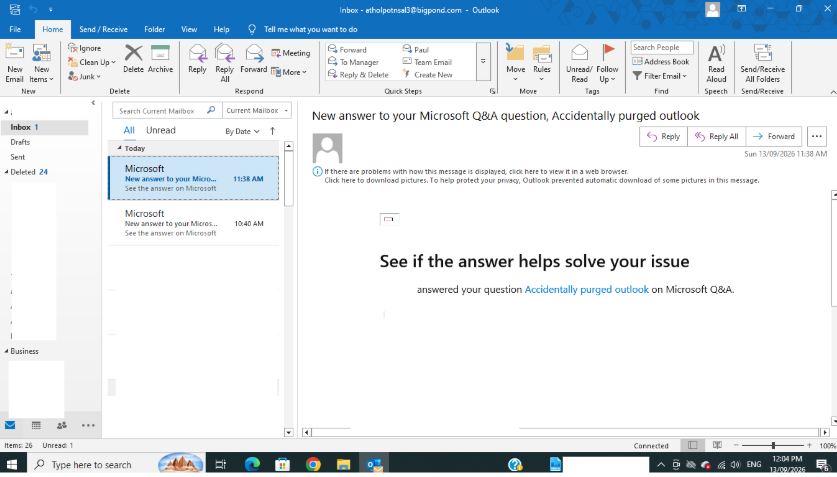This screenshot has height=477, width=837.
Task: Reply from the reading pane
Action: point(663,137)
